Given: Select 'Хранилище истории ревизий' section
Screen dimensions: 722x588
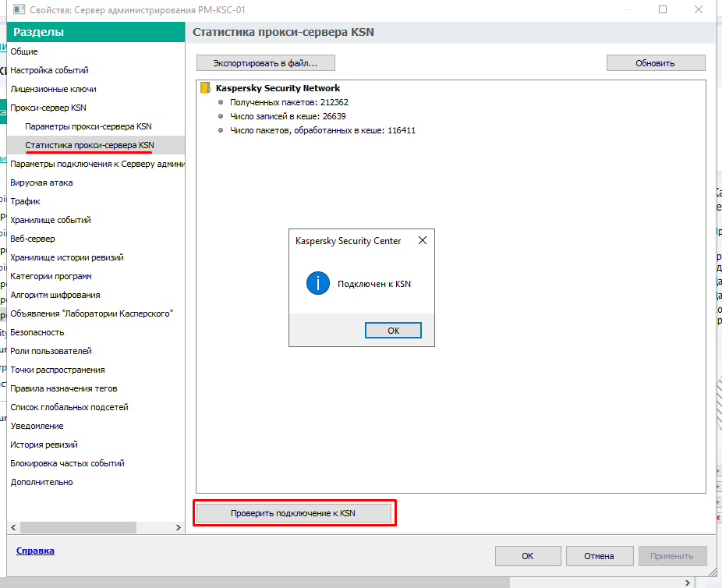Looking at the screenshot, I should 96,257.
